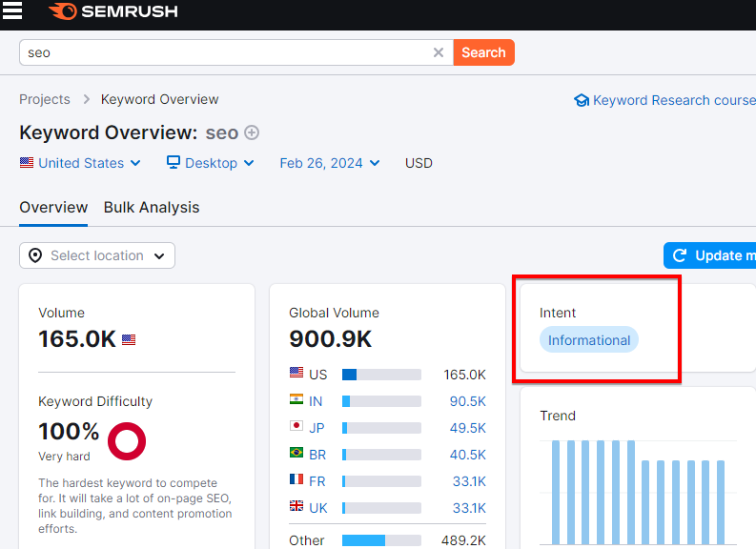The width and height of the screenshot is (756, 549).
Task: Click the France flag icon
Action: click(x=296, y=479)
